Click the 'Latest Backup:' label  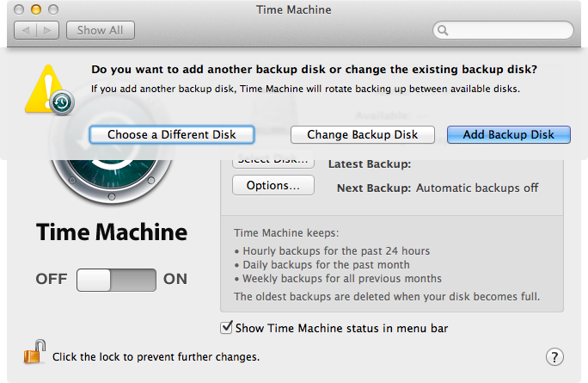tap(370, 164)
